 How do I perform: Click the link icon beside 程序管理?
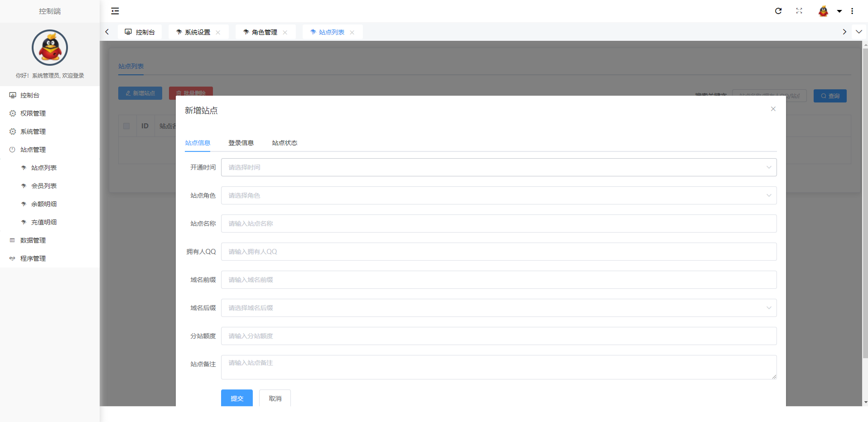tap(12, 258)
